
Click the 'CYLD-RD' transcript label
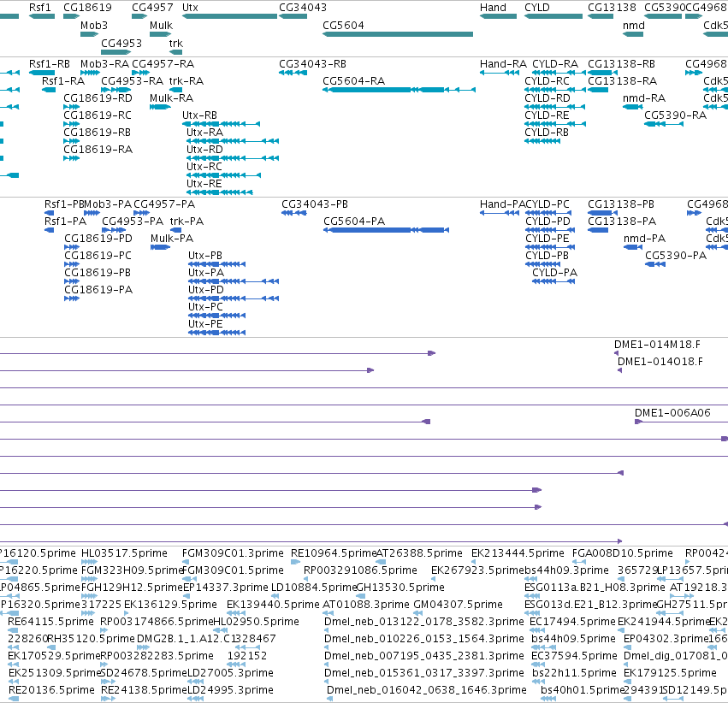547,98
